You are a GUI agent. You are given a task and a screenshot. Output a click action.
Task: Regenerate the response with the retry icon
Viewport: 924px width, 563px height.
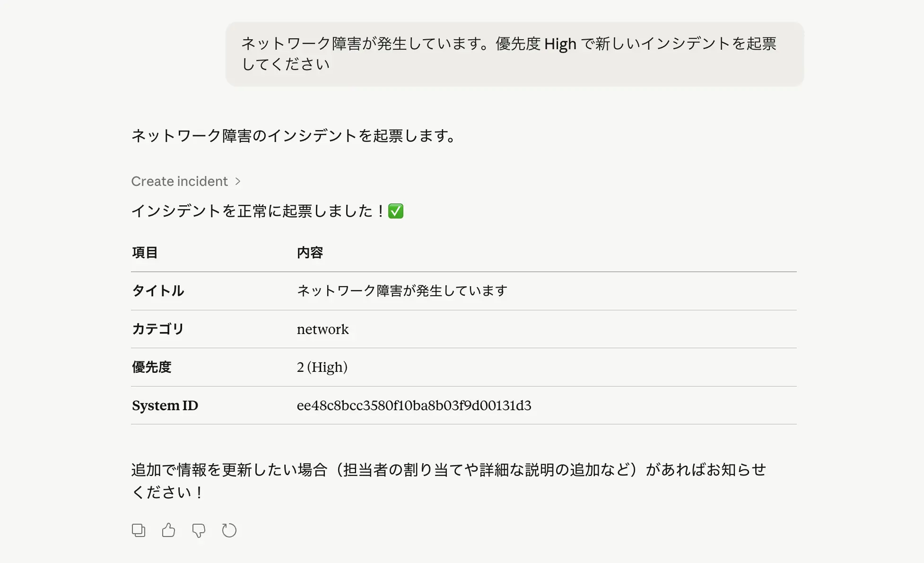pyautogui.click(x=229, y=530)
